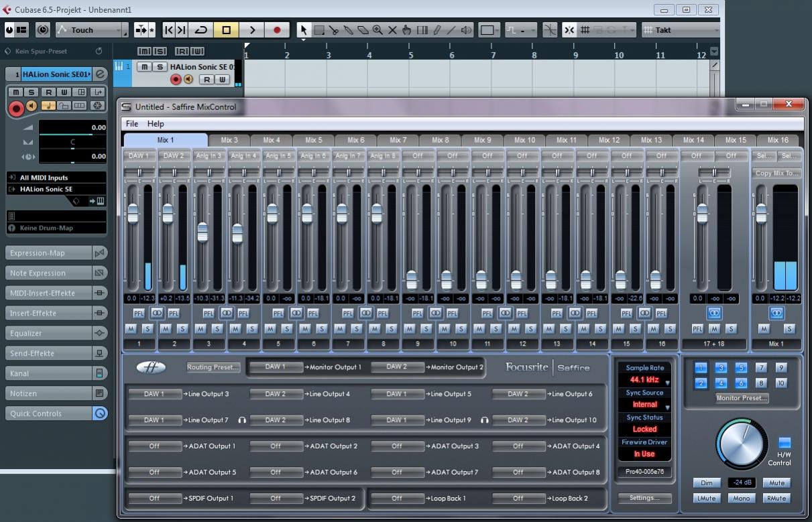This screenshot has width=812, height=522.
Task: Open the Touch automation mode dropdown
Action: [x=91, y=30]
